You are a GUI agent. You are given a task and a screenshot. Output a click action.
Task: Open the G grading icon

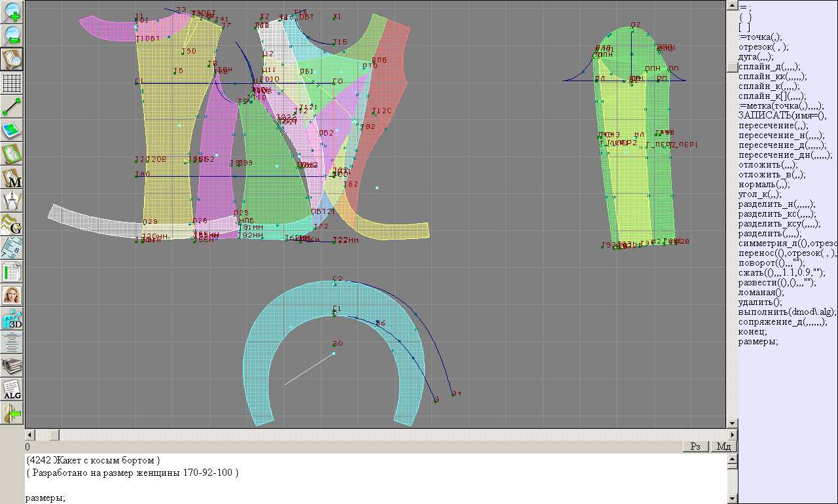[12, 225]
